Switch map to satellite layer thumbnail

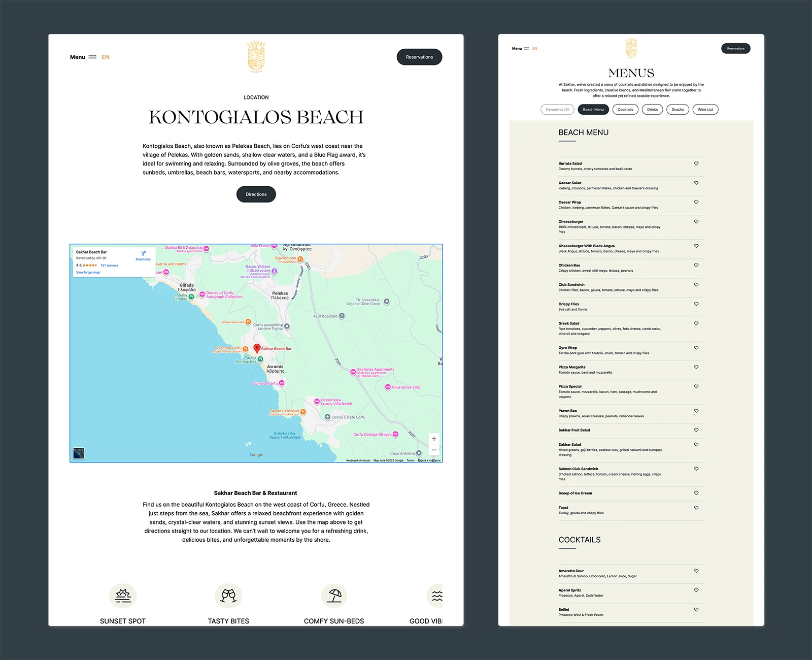(79, 453)
